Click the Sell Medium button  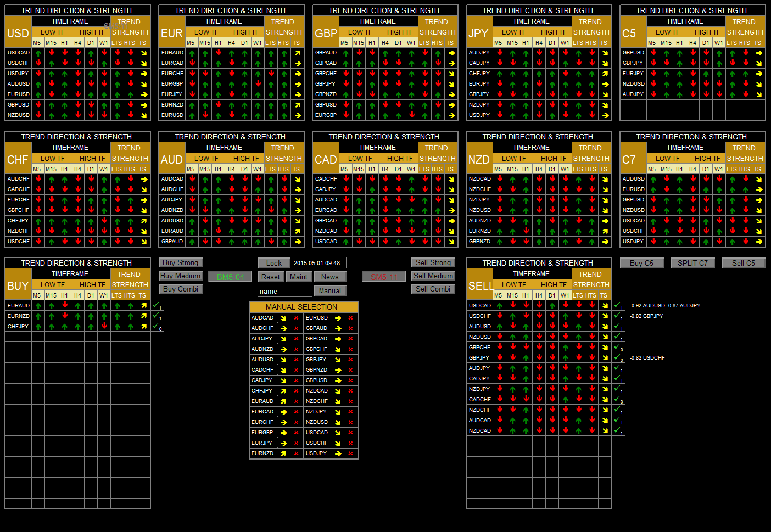click(433, 276)
